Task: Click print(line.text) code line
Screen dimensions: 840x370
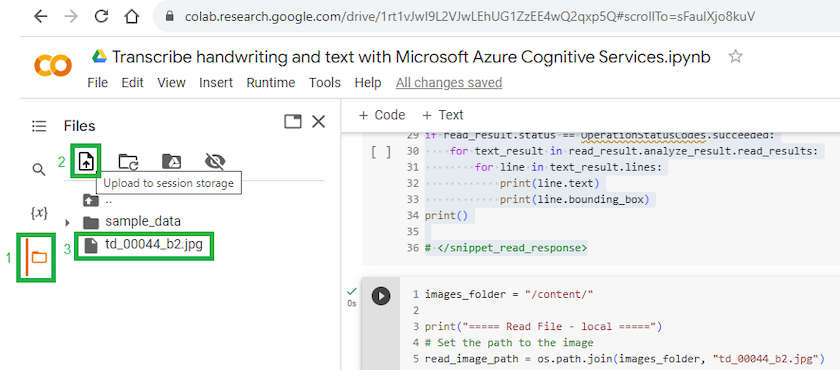Action: point(549,184)
